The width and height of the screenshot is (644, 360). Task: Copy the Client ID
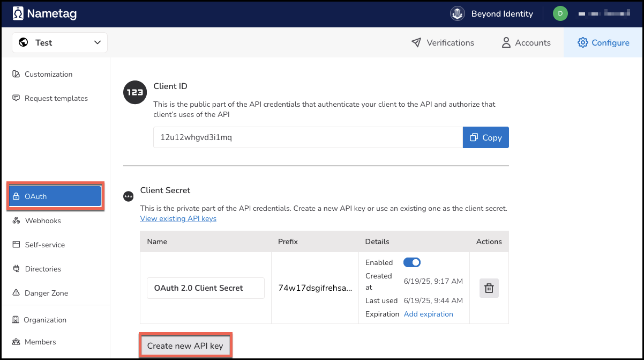click(x=485, y=137)
